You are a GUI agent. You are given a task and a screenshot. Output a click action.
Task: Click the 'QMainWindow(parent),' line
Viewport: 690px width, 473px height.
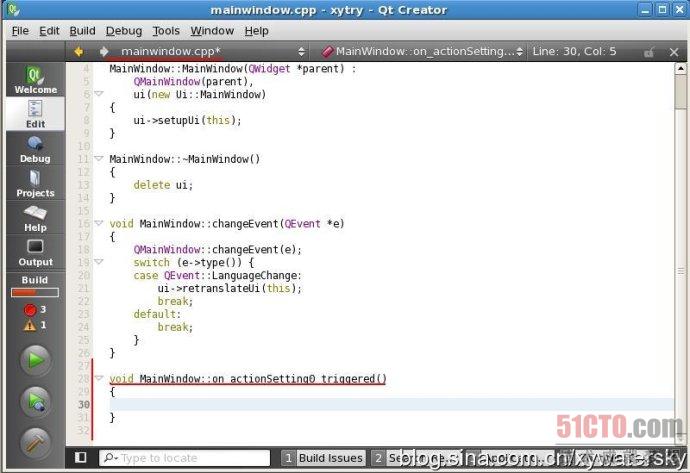[194, 81]
